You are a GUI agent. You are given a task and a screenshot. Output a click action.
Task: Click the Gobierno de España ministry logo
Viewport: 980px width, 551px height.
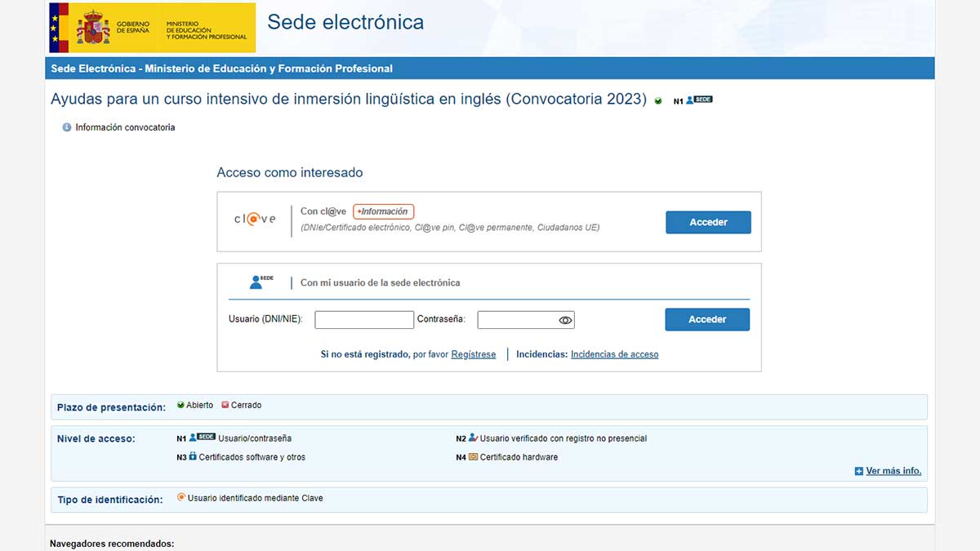[x=152, y=28]
